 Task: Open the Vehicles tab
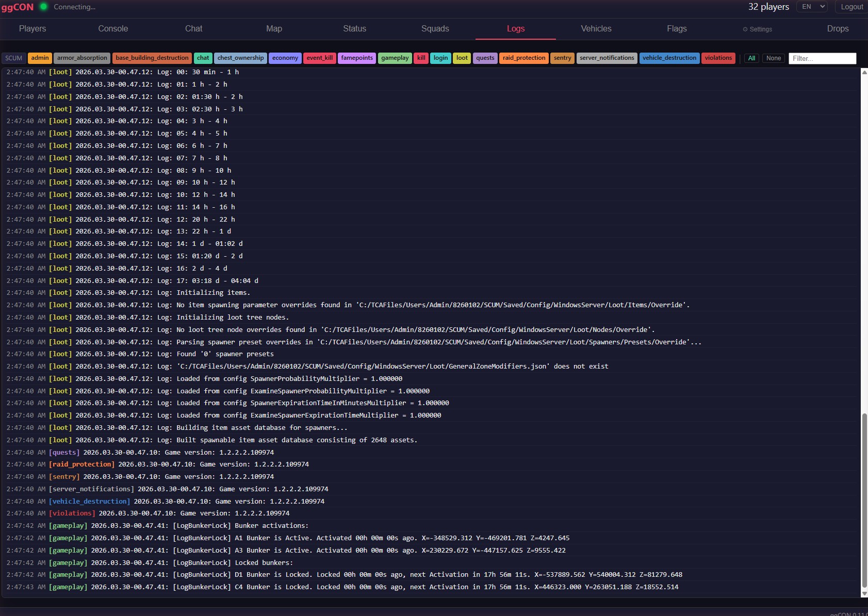coord(596,29)
